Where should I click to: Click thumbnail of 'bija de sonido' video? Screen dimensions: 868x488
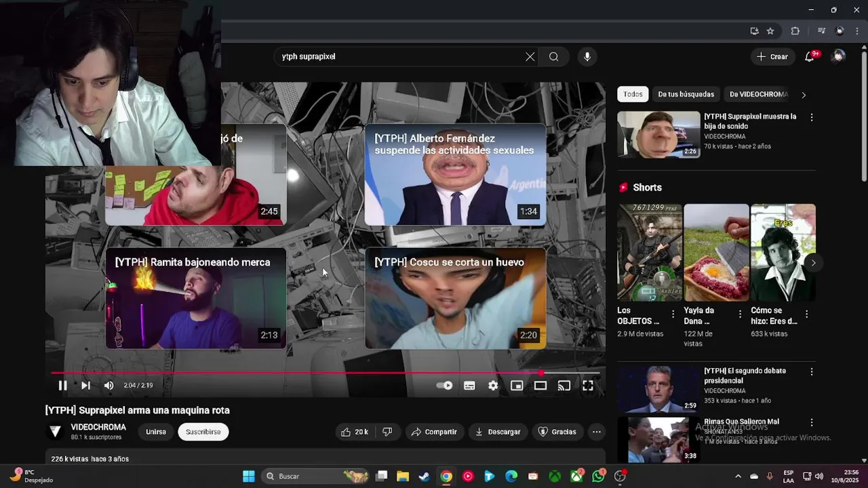click(658, 134)
